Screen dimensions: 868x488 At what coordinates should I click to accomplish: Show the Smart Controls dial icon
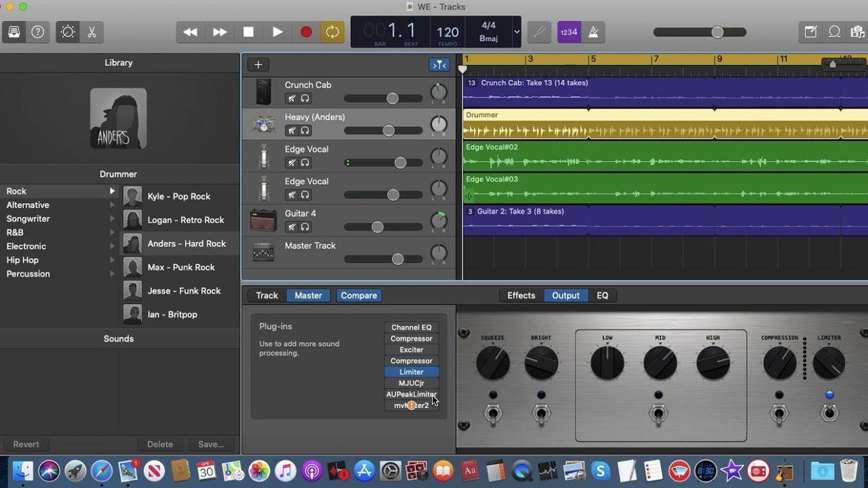67,32
